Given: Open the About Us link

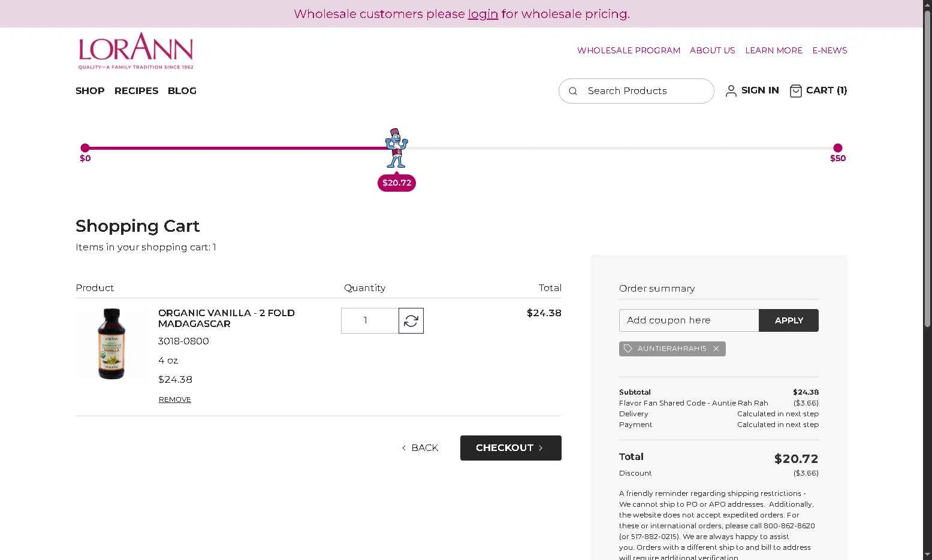Looking at the screenshot, I should pyautogui.click(x=712, y=50).
